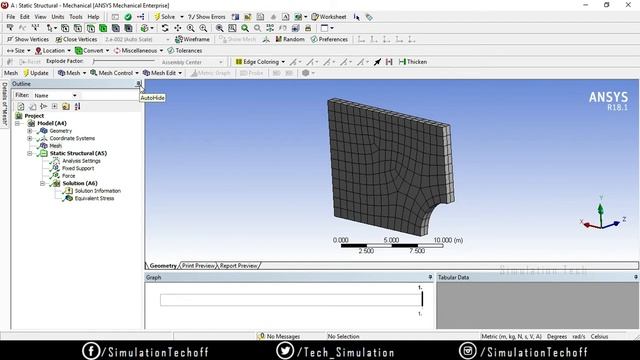
Task: Open the View menu
Action: point(40,17)
